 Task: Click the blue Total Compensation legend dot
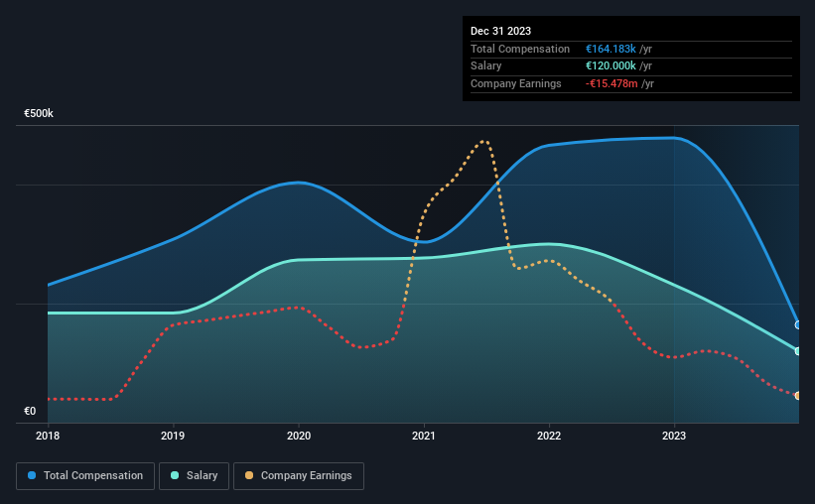[x=32, y=475]
